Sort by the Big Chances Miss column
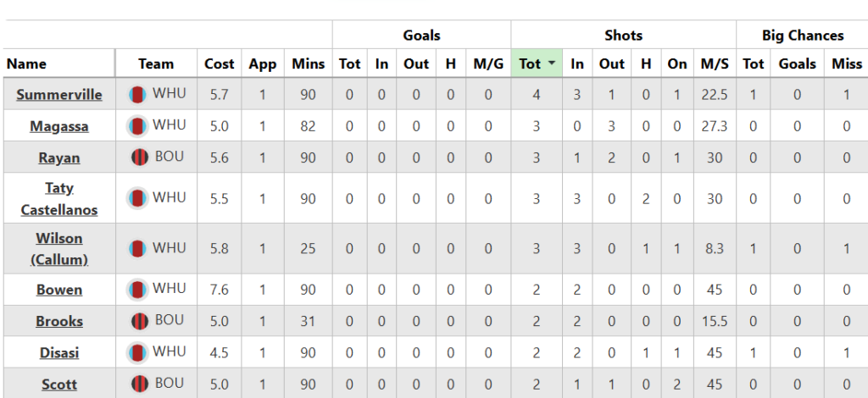This screenshot has height=398, width=868. [846, 64]
